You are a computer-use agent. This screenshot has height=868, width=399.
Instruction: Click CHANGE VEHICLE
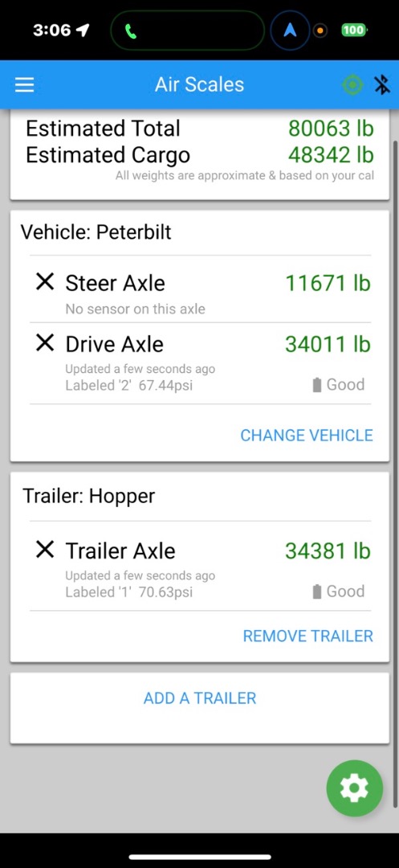click(x=307, y=435)
